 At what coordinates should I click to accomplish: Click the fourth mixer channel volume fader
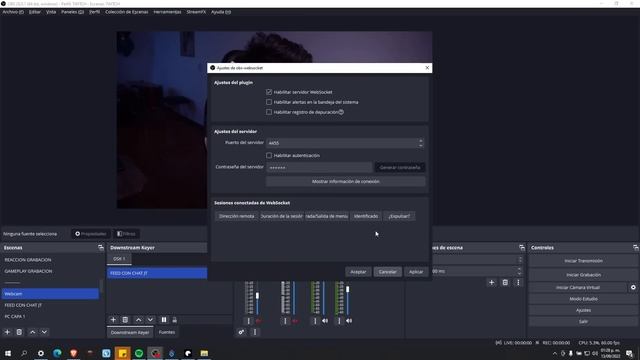[x=348, y=289]
